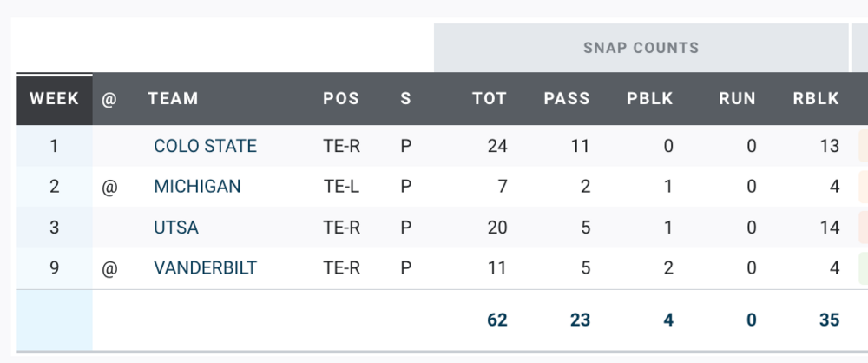
Task: Sort table by POS column
Action: [x=341, y=99]
